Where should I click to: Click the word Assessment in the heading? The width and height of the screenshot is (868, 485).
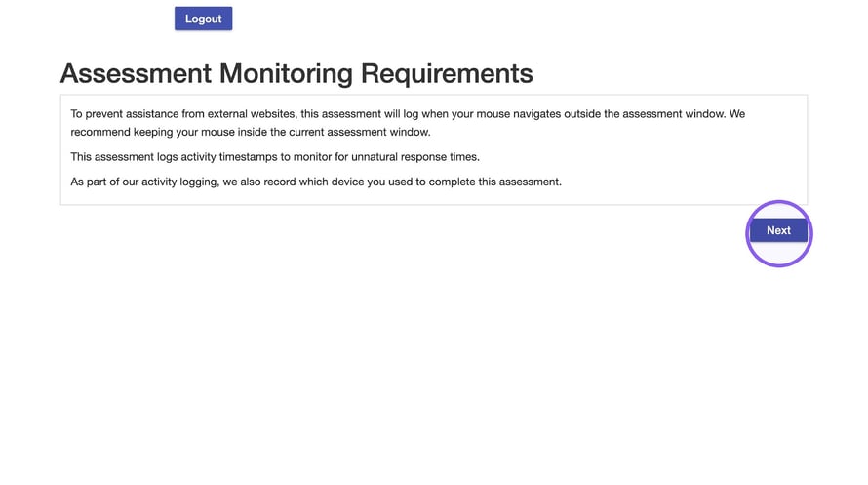point(136,73)
